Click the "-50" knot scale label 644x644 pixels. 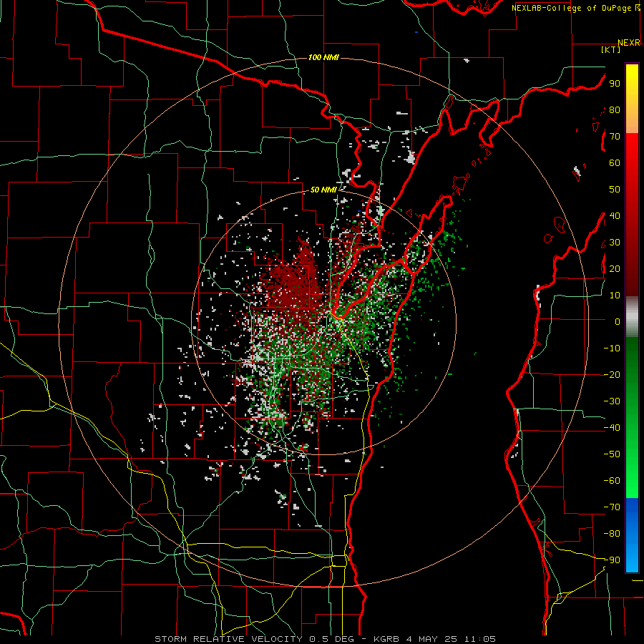(x=612, y=454)
